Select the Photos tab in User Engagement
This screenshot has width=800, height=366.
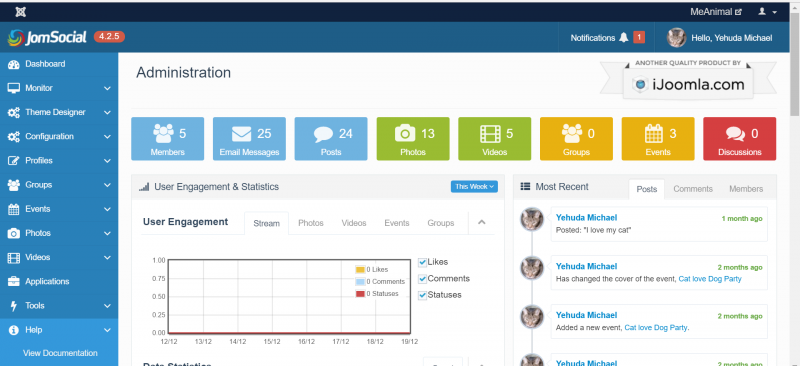coord(311,223)
